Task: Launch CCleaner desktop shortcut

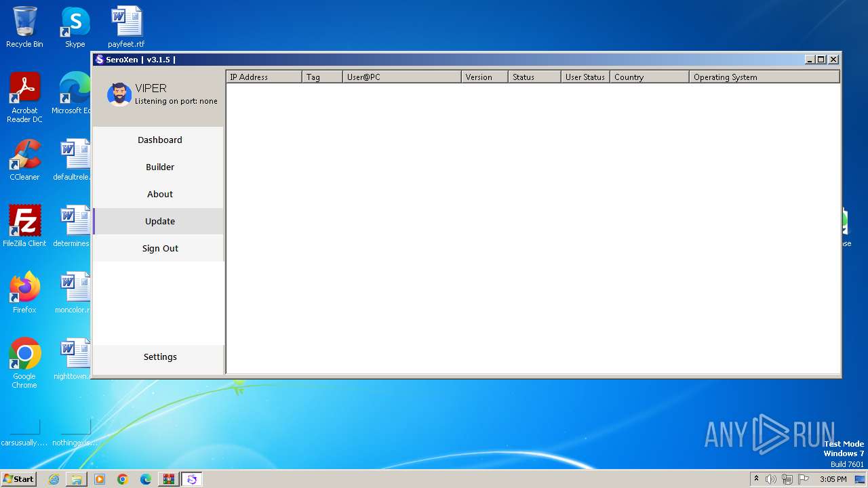Action: pyautogui.click(x=24, y=160)
